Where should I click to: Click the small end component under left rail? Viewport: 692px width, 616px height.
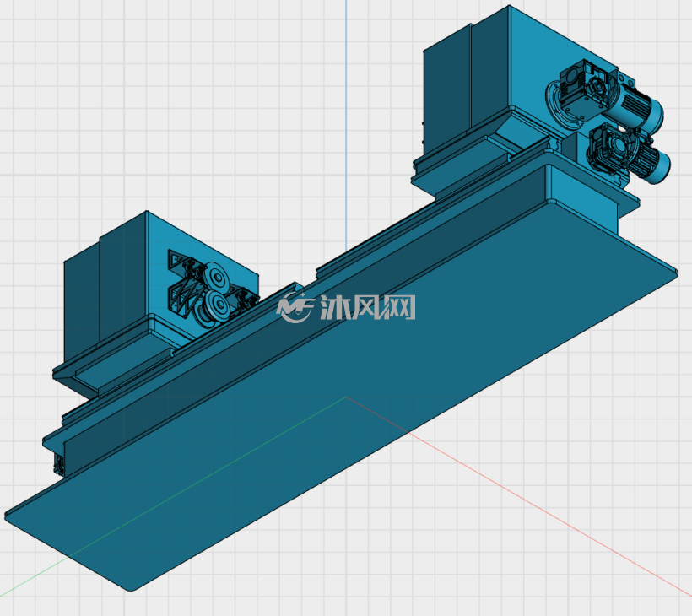(x=58, y=466)
